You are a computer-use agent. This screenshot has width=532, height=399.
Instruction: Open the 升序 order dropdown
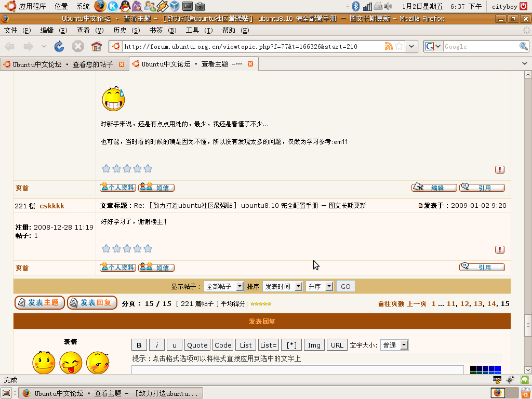(320, 286)
